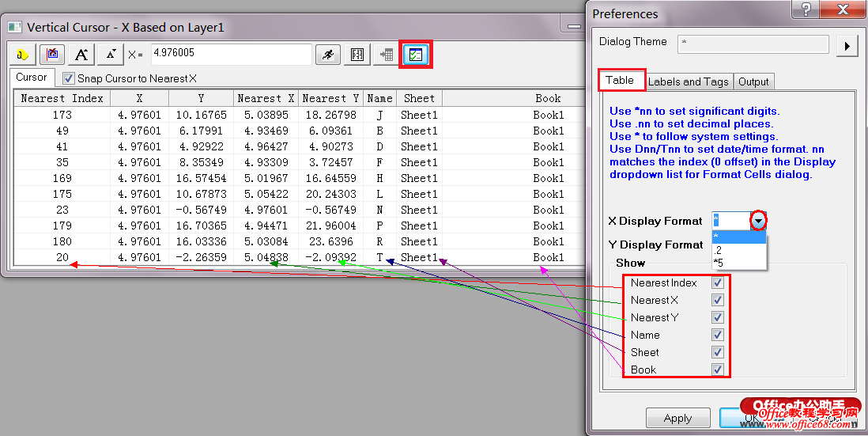This screenshot has width=868, height=436.
Task: Switch to the Table tab
Action: click(x=620, y=81)
